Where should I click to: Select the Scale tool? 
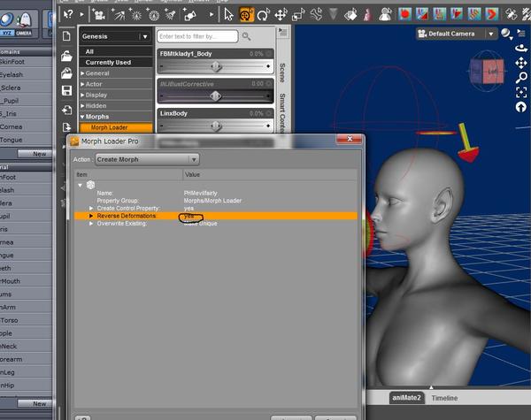pyautogui.click(x=298, y=14)
